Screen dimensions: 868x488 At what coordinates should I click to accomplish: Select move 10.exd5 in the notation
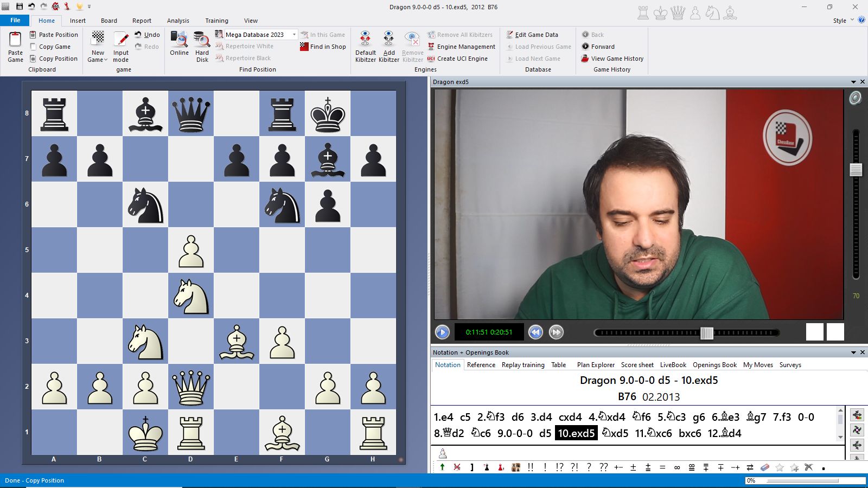tap(576, 433)
